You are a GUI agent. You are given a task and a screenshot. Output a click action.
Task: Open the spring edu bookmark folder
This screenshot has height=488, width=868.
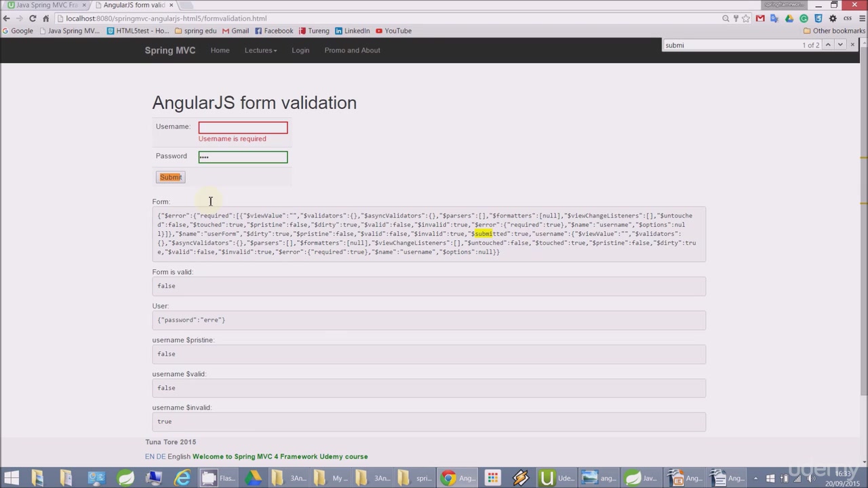pyautogui.click(x=195, y=30)
